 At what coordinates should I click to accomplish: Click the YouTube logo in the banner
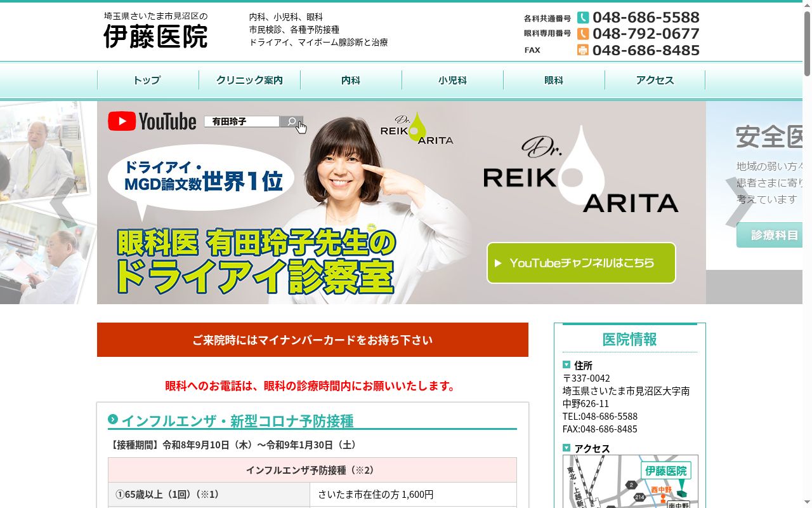(152, 121)
